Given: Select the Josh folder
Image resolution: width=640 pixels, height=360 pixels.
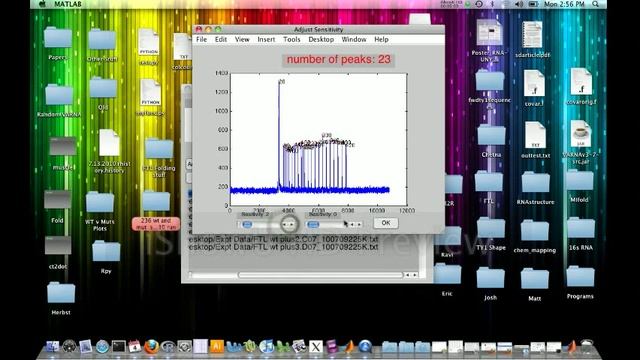Looking at the screenshot, I should pos(491,278).
